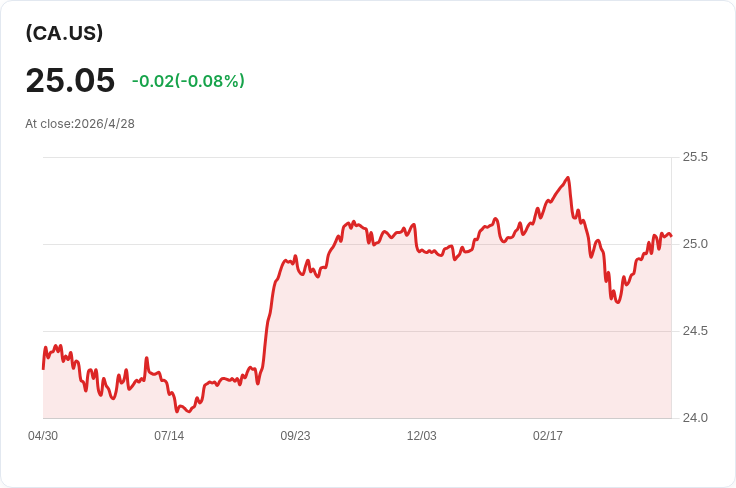The image size is (736, 488).
Task: Click the 04/30 date label
Action: [x=43, y=436]
